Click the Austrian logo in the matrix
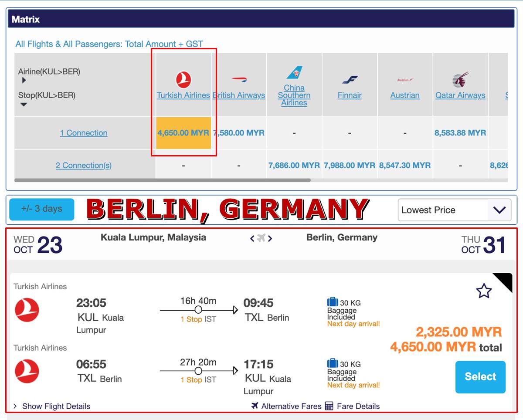The height and width of the screenshot is (420, 523). click(x=405, y=80)
